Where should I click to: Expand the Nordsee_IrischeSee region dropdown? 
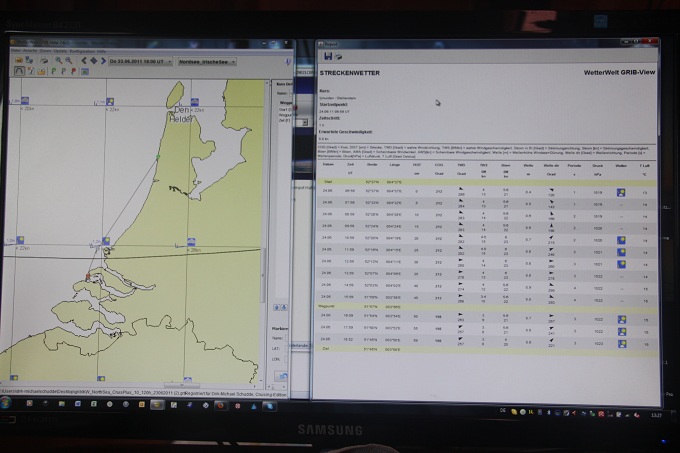coord(232,60)
